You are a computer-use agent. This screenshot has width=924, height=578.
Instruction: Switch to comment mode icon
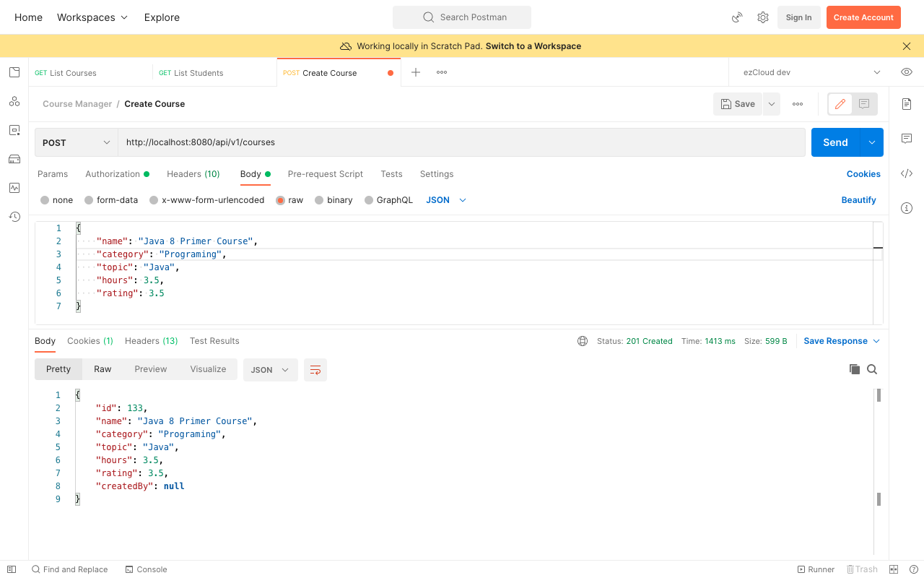(x=864, y=104)
